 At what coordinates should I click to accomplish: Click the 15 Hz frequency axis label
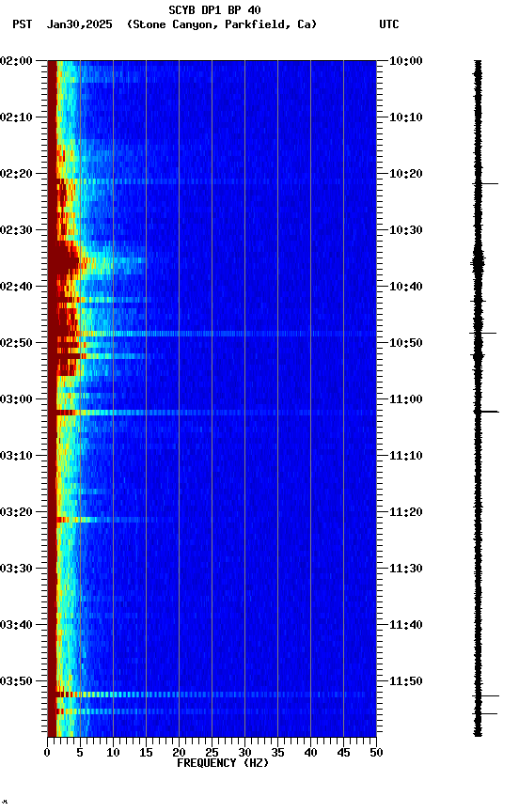pyautogui.click(x=146, y=753)
